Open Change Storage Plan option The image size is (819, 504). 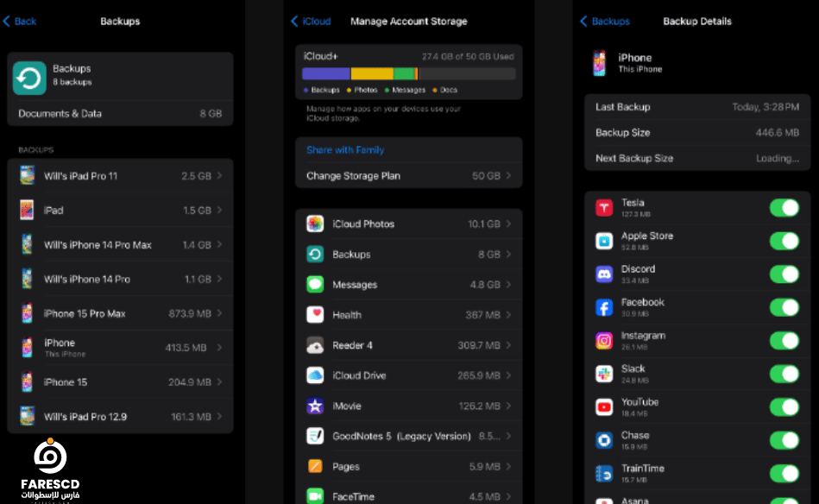pos(408,175)
